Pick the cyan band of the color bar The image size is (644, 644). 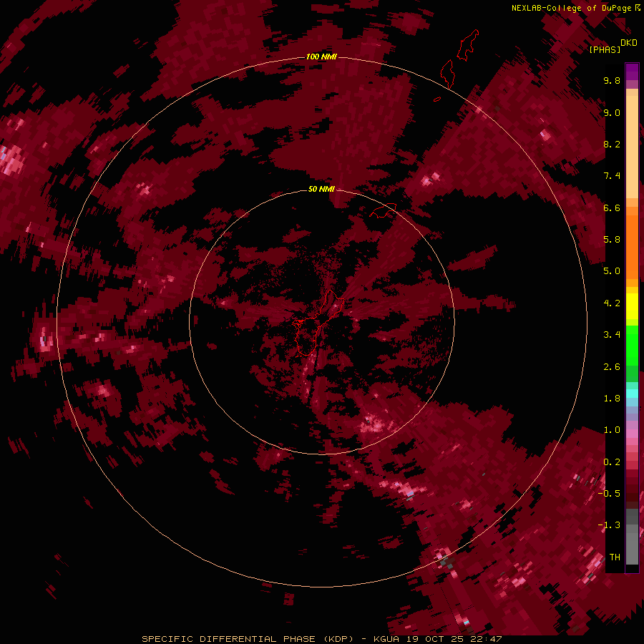[632, 394]
